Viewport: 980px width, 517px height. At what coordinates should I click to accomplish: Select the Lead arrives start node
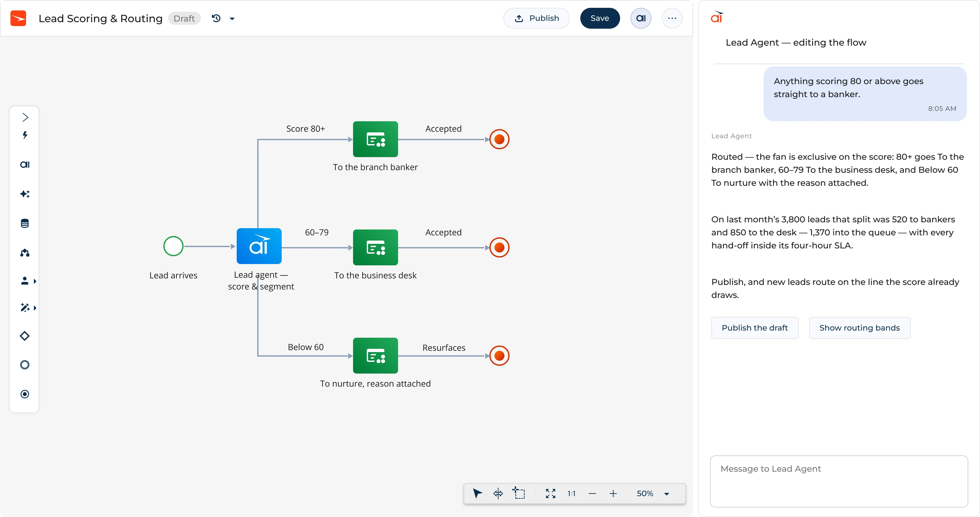click(x=173, y=246)
